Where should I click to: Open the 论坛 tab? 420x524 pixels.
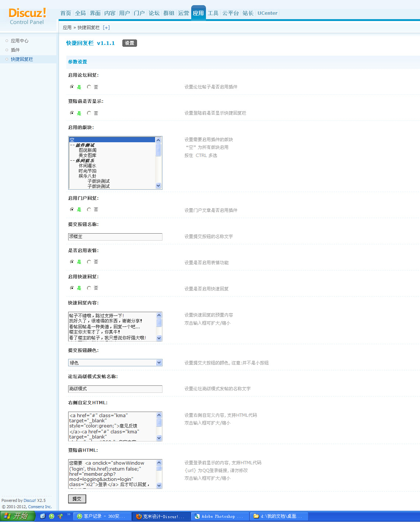pos(154,13)
